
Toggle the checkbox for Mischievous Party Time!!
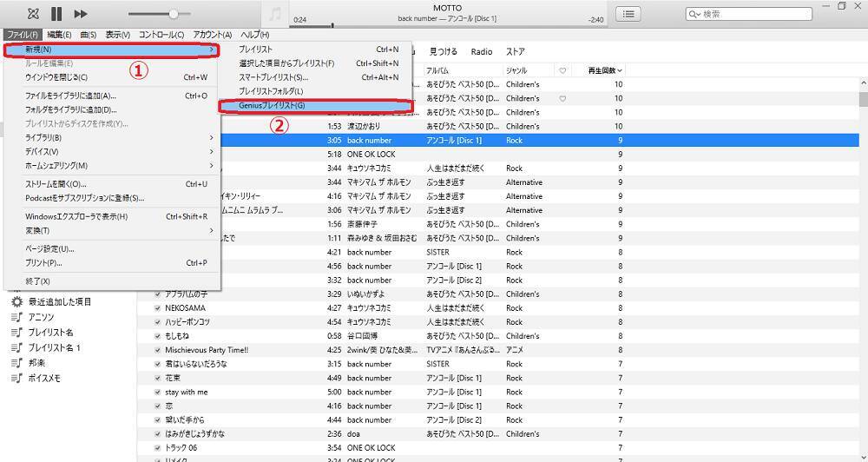tap(157, 350)
